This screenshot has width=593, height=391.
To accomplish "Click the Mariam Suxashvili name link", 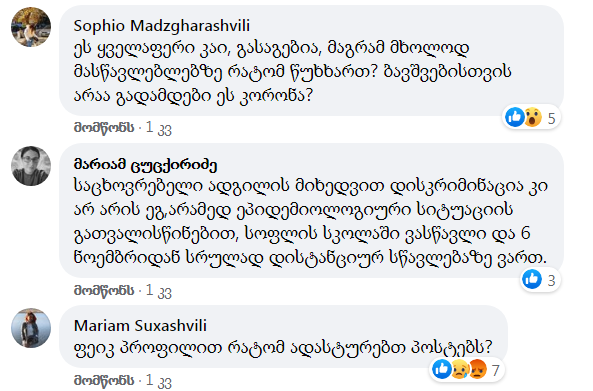I will [x=140, y=326].
